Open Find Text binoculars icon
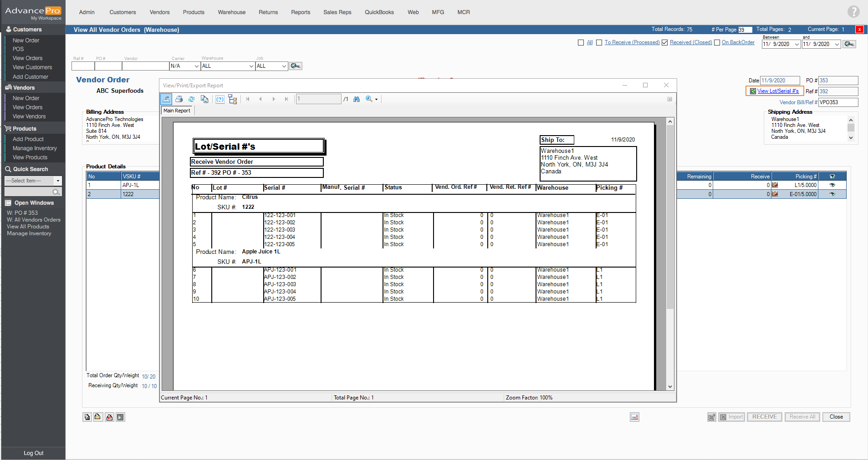 [x=357, y=99]
